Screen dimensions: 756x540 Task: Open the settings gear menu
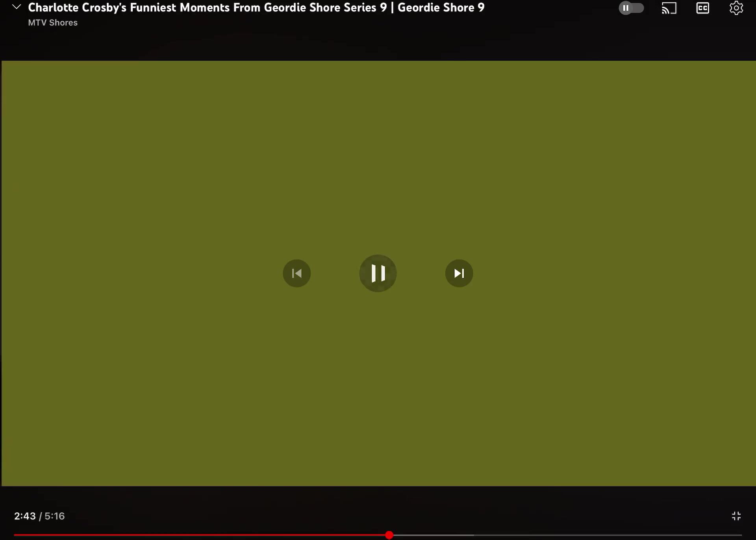(x=736, y=8)
